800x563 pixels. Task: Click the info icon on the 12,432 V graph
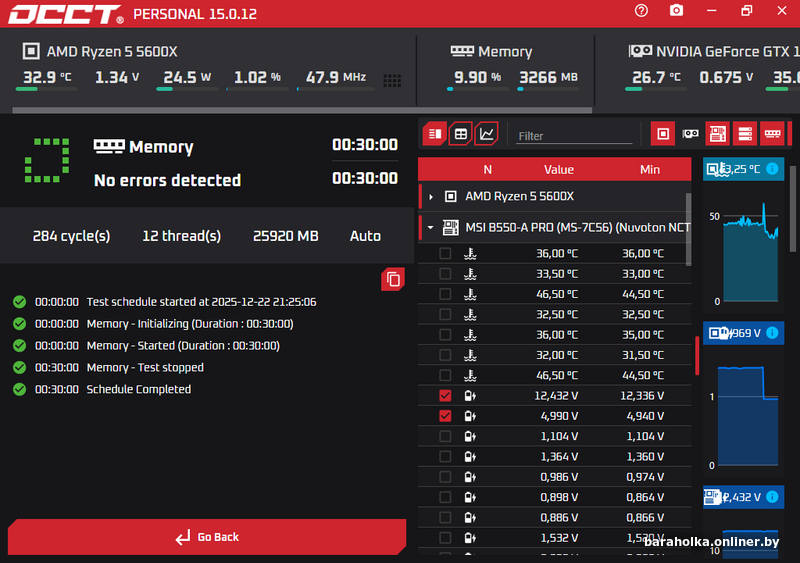click(x=772, y=496)
